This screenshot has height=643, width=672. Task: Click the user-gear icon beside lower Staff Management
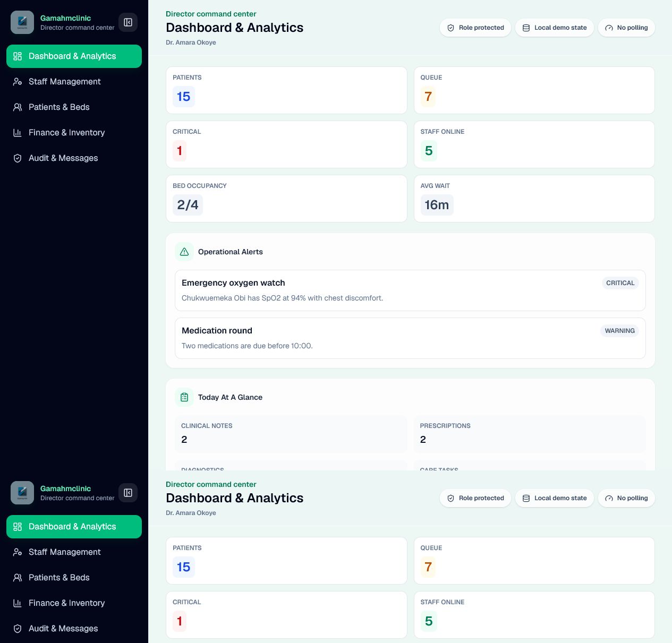18,552
